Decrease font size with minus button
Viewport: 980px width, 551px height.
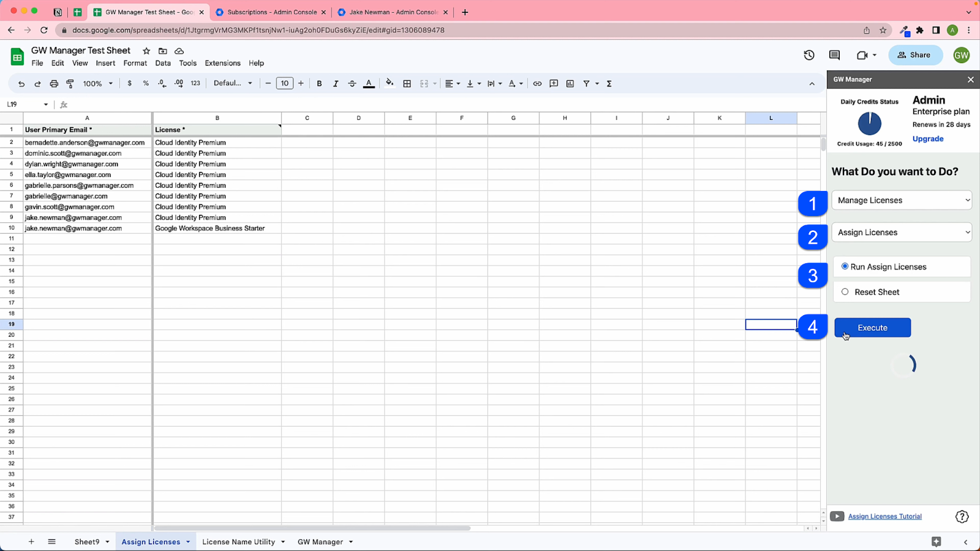(268, 83)
